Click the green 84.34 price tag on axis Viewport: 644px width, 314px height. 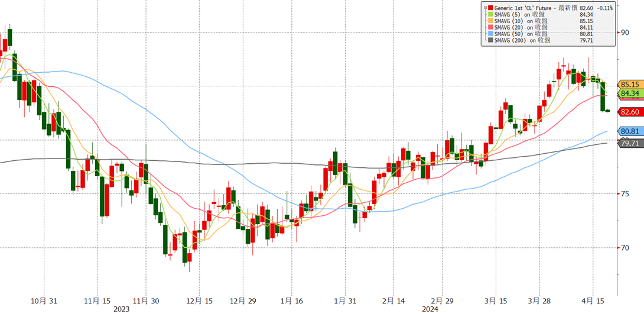(630, 93)
